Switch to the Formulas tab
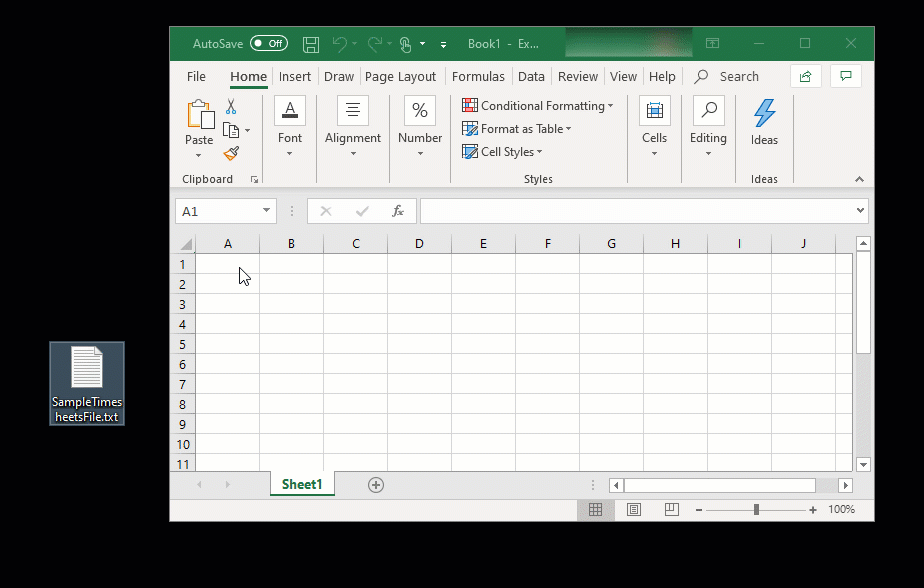This screenshot has height=588, width=924. [478, 77]
